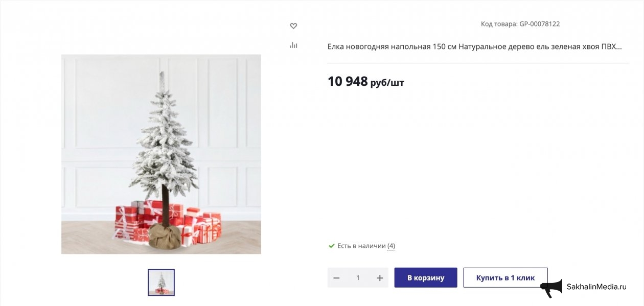Open the SakhalinMedia.ru text link
The width and height of the screenshot is (644, 306).
coord(596,287)
